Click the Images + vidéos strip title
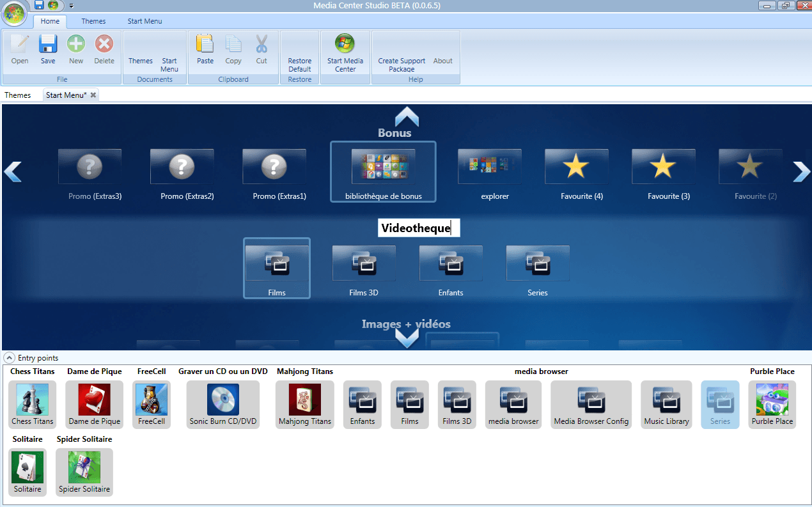This screenshot has height=507, width=812. 406,324
